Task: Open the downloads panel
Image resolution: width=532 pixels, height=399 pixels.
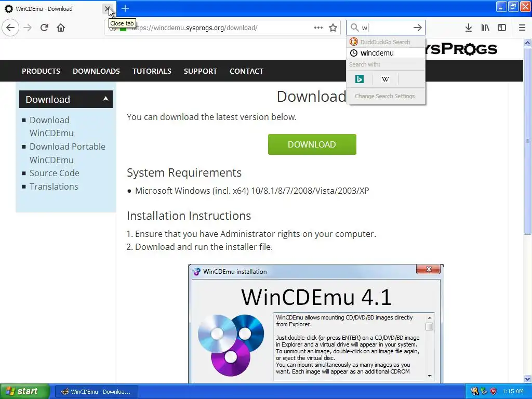Action: pyautogui.click(x=469, y=28)
